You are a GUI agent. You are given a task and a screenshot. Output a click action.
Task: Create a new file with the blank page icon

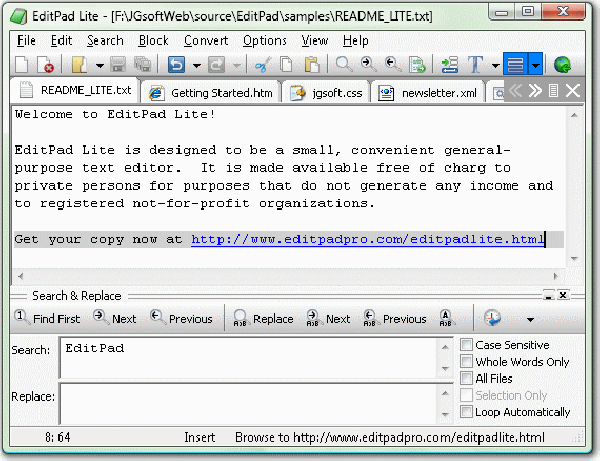pos(21,64)
